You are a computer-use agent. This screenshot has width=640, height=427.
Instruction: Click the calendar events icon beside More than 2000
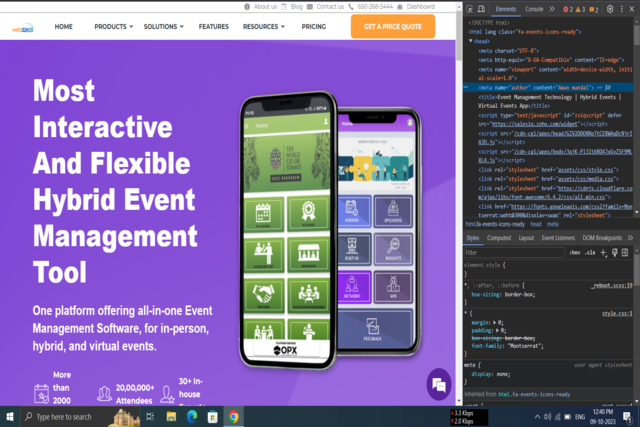(x=41, y=394)
